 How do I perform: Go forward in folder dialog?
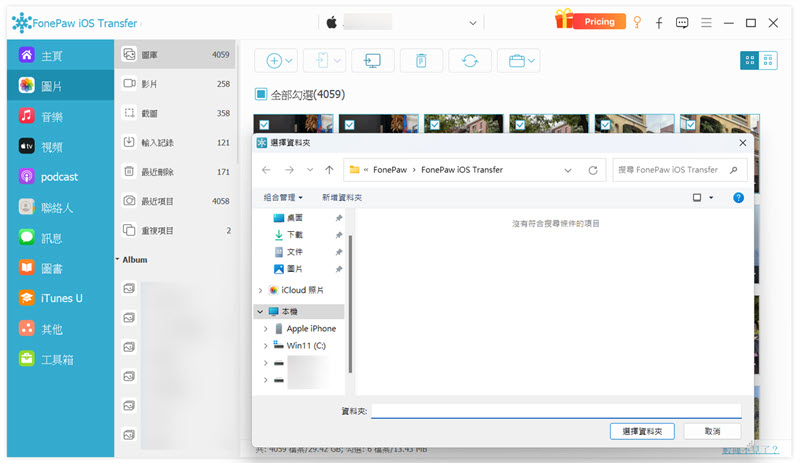coord(289,170)
